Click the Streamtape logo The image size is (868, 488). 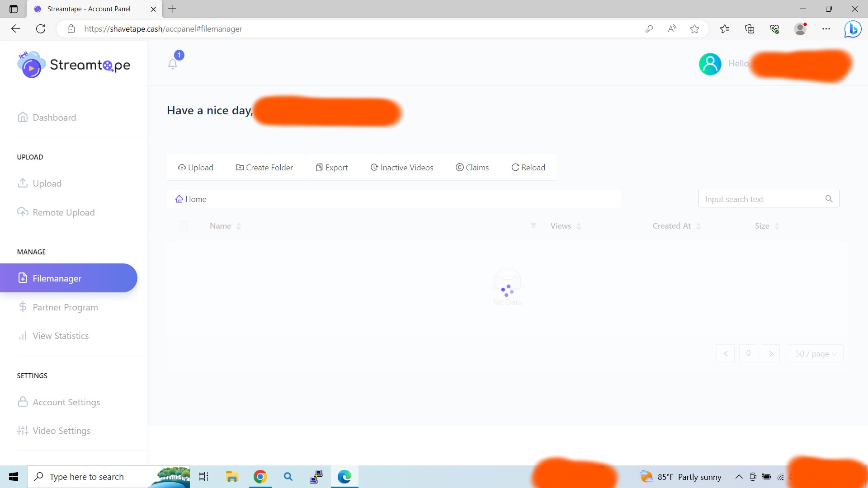74,65
